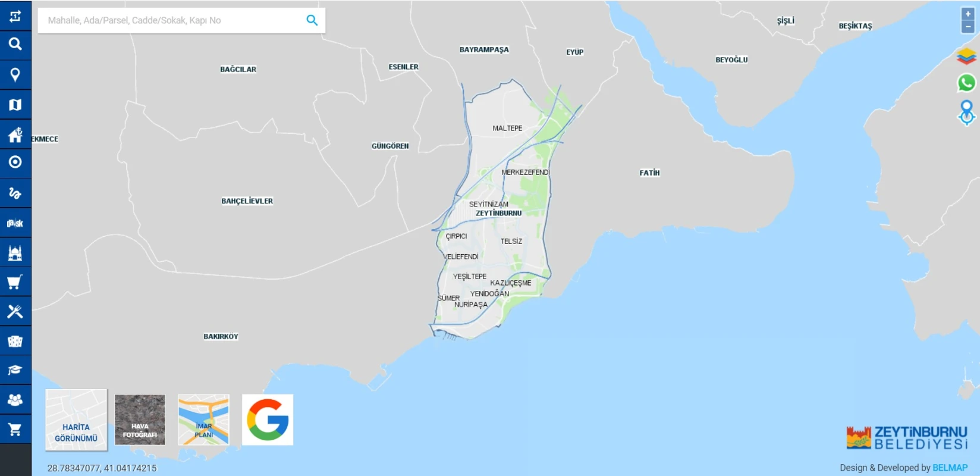Zoom in with the plus button

968,14
